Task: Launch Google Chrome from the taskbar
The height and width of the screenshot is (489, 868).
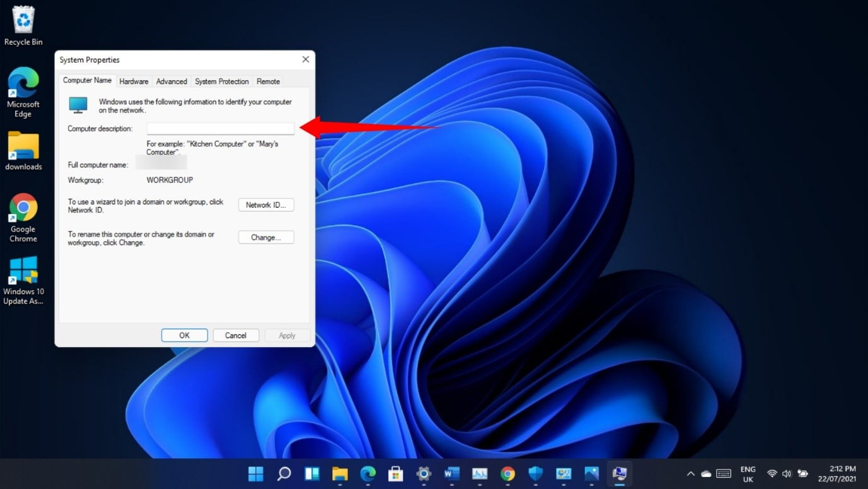Action: [507, 474]
